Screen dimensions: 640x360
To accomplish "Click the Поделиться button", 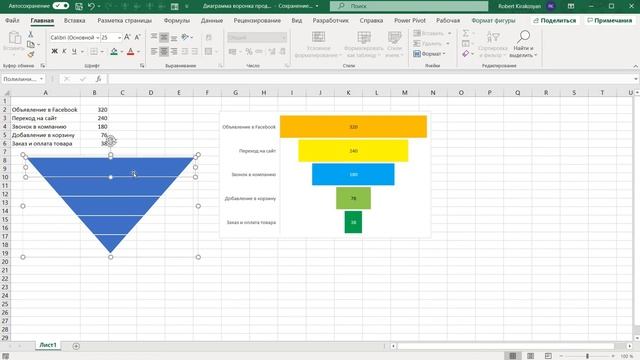I will coord(555,20).
